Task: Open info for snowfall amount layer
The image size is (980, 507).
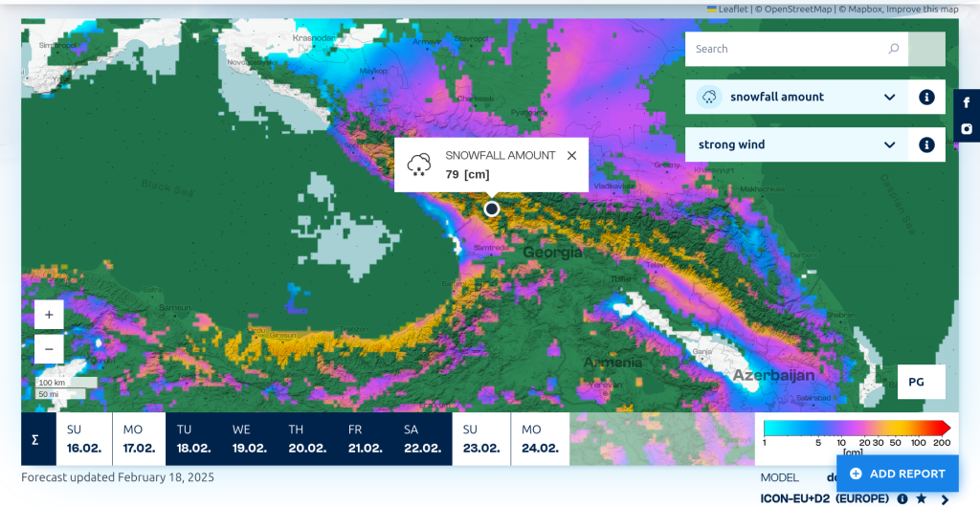Action: 926,97
